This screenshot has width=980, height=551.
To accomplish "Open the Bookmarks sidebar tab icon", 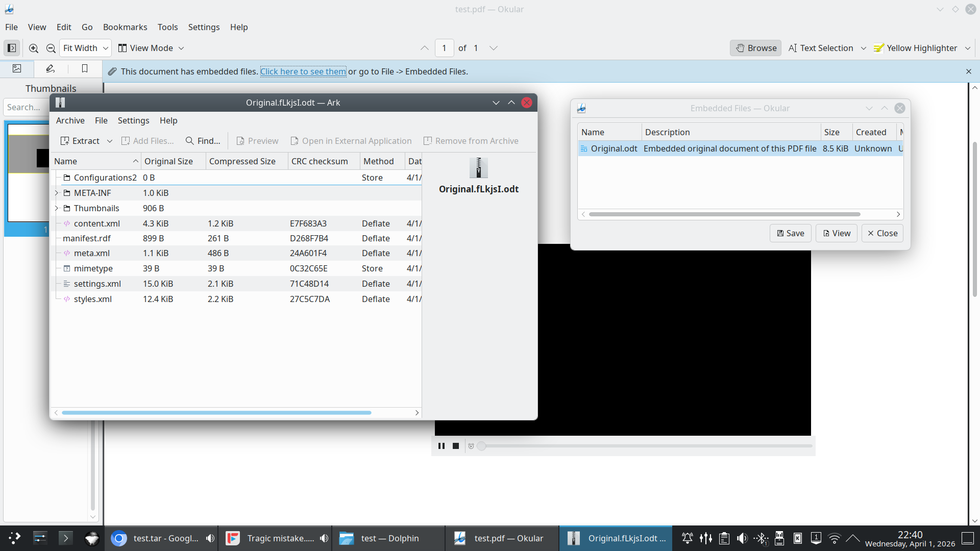I will click(85, 68).
